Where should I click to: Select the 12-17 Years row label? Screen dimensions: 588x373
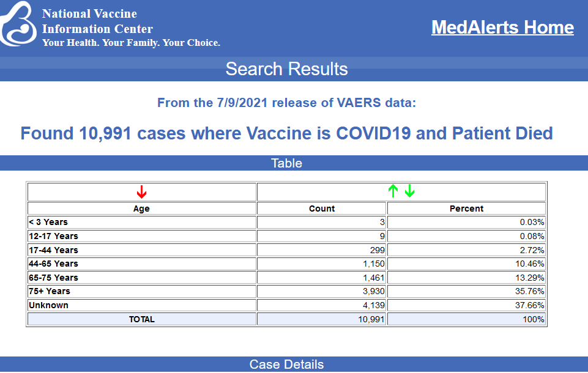coord(53,236)
